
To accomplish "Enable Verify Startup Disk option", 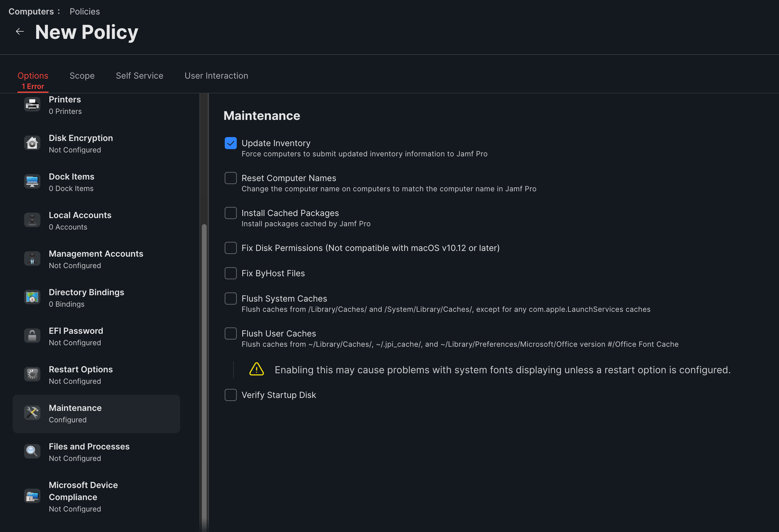I will [x=231, y=395].
